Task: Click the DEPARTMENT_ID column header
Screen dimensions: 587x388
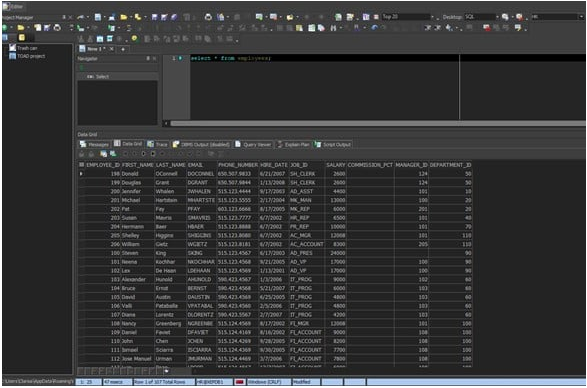Action: pos(450,165)
